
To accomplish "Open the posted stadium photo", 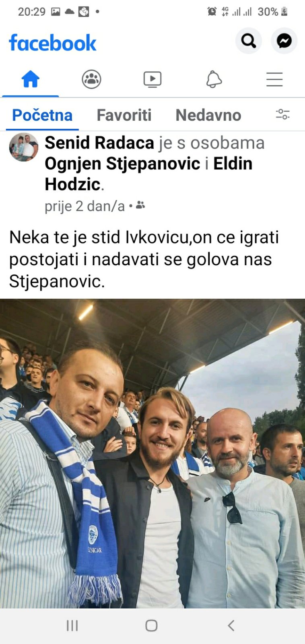I will tap(152, 453).
